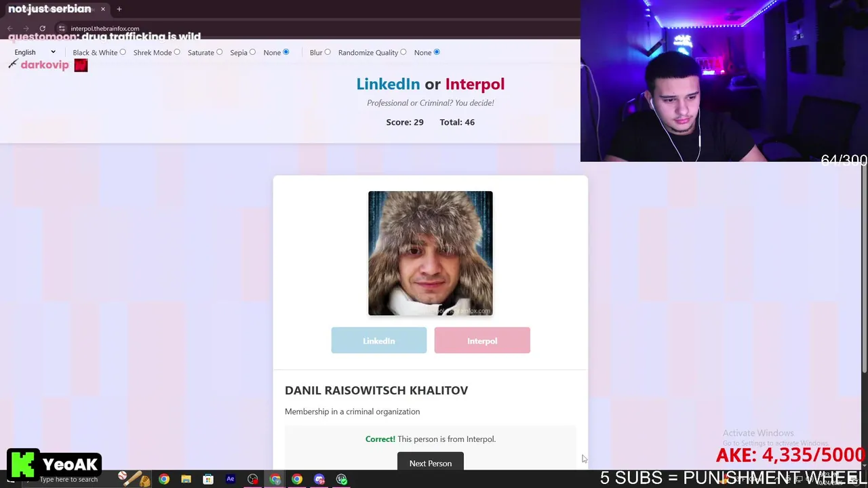Launch After Effects from the taskbar

coord(231,479)
